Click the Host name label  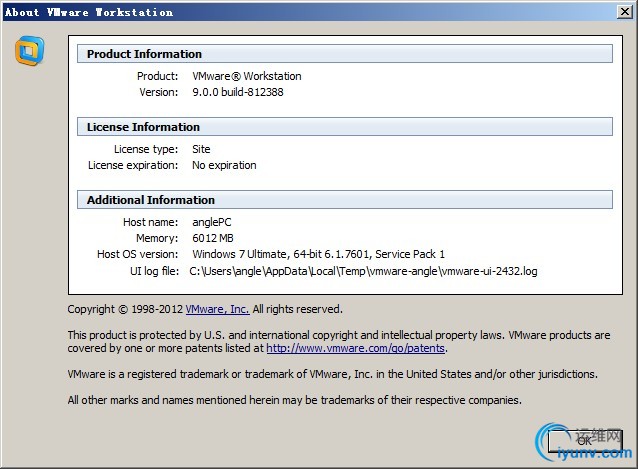(151, 222)
